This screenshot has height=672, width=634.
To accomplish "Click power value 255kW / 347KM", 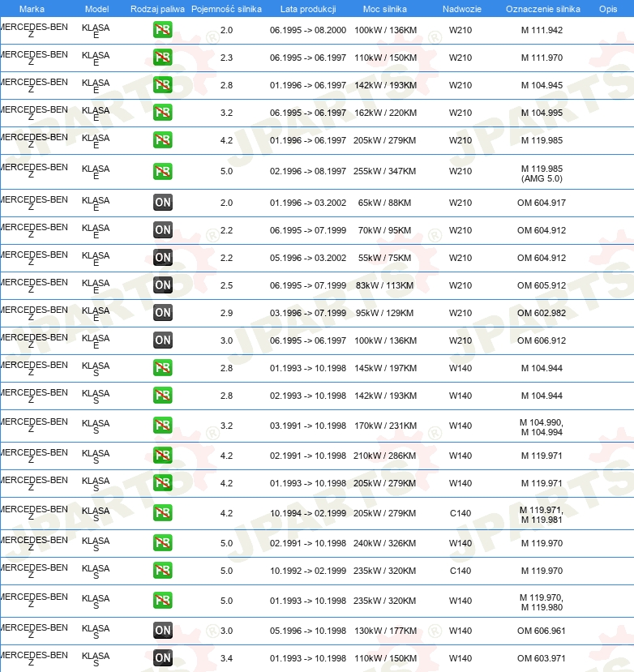I will [x=384, y=171].
